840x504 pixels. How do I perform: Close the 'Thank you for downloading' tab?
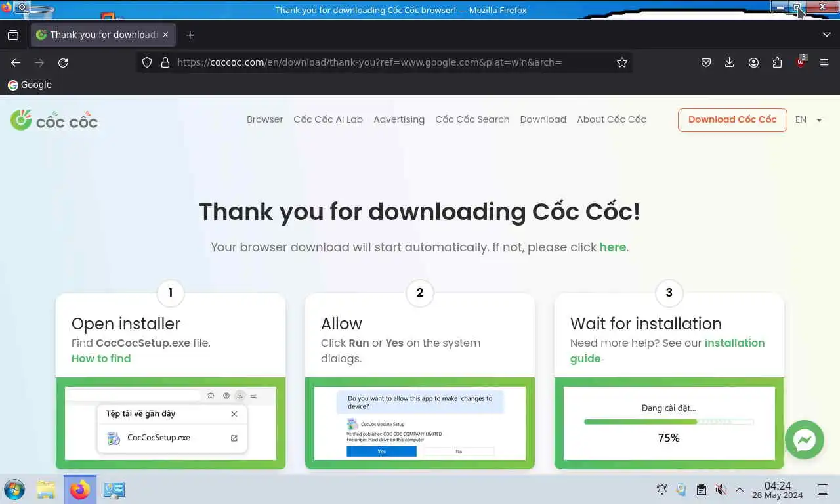(165, 35)
